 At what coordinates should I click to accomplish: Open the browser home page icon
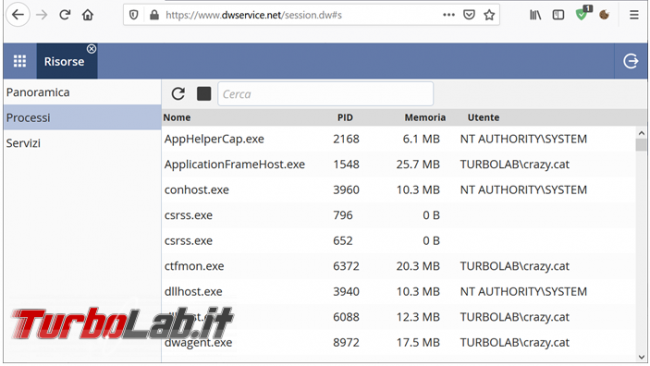tap(87, 15)
